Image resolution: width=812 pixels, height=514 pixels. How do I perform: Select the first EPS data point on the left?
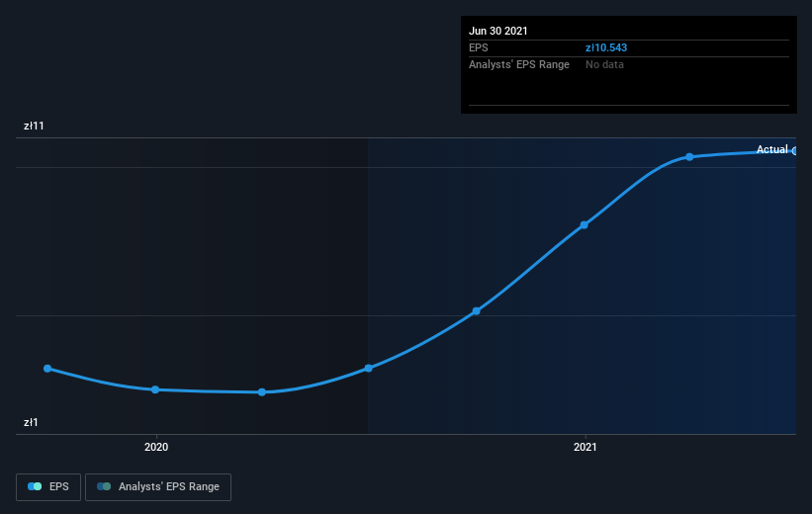[47, 369]
